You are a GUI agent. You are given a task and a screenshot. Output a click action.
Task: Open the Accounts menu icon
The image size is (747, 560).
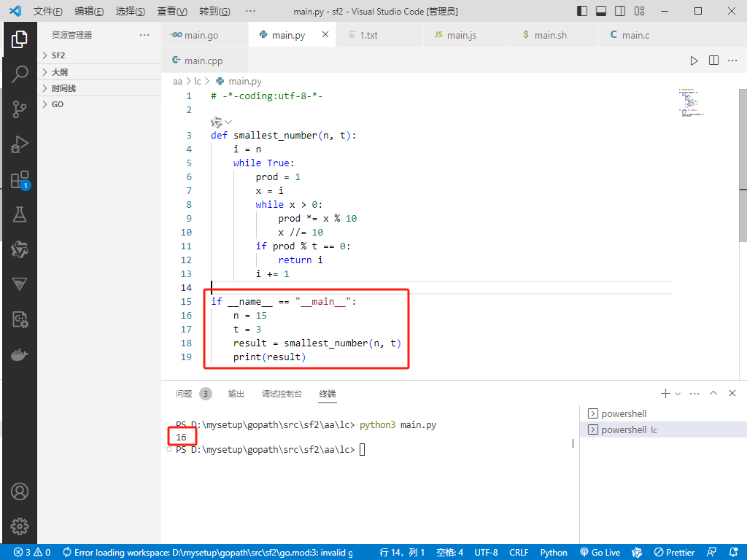click(20, 491)
